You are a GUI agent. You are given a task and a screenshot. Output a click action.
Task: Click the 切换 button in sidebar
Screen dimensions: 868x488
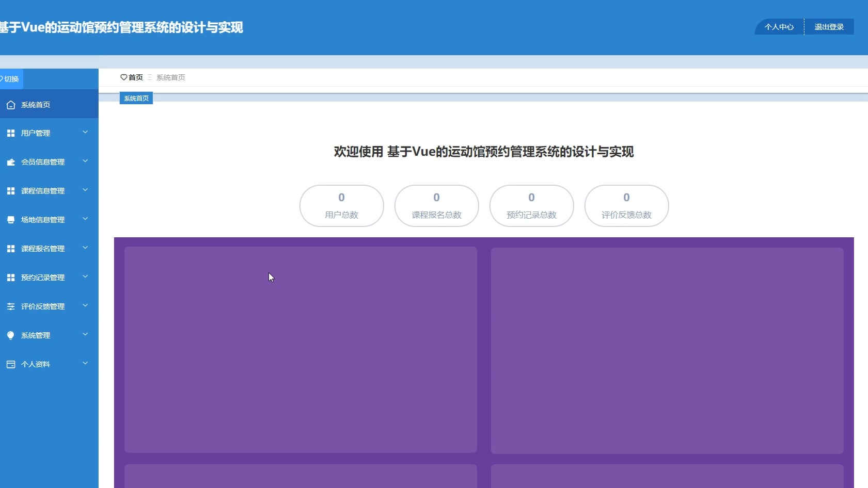coord(11,79)
